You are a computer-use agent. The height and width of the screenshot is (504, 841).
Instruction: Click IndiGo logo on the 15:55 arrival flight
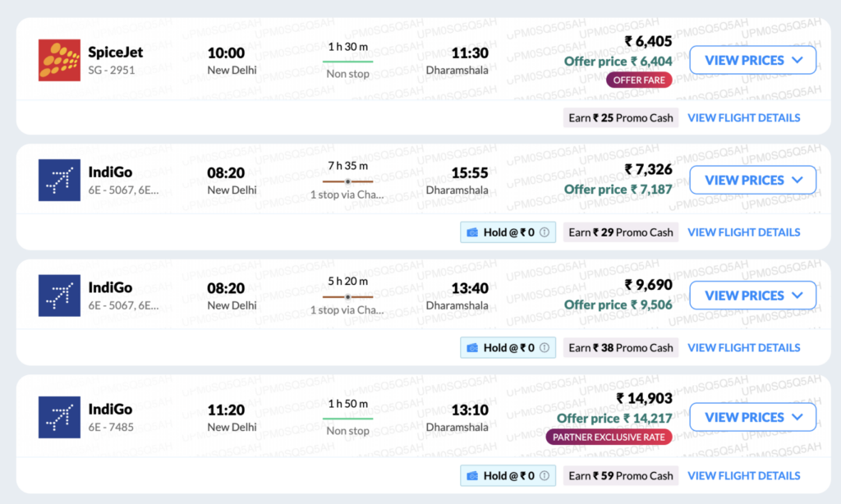(x=59, y=180)
